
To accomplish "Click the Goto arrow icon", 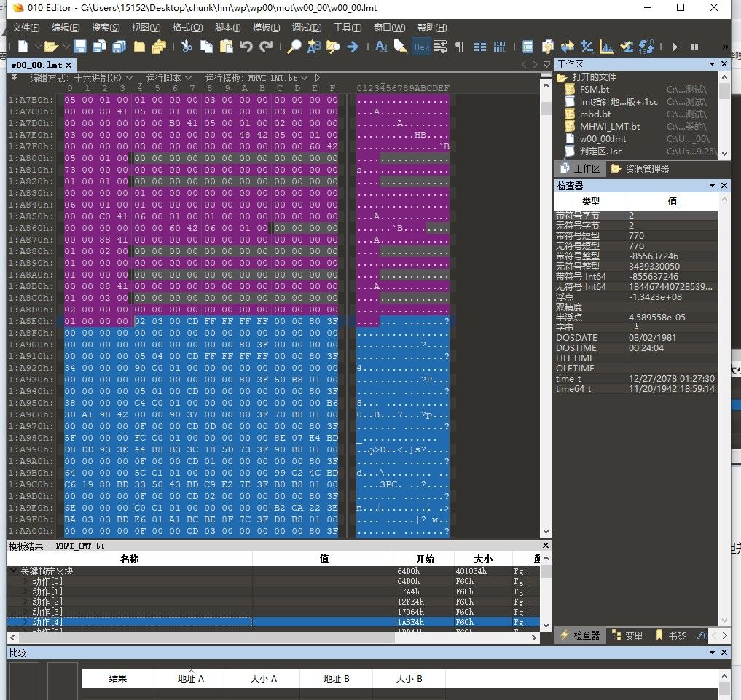I will point(353,47).
